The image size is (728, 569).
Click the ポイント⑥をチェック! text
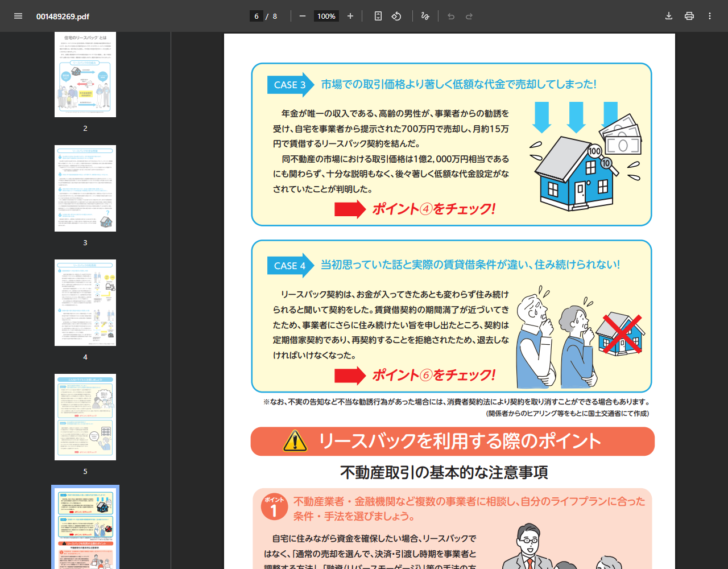tap(434, 375)
